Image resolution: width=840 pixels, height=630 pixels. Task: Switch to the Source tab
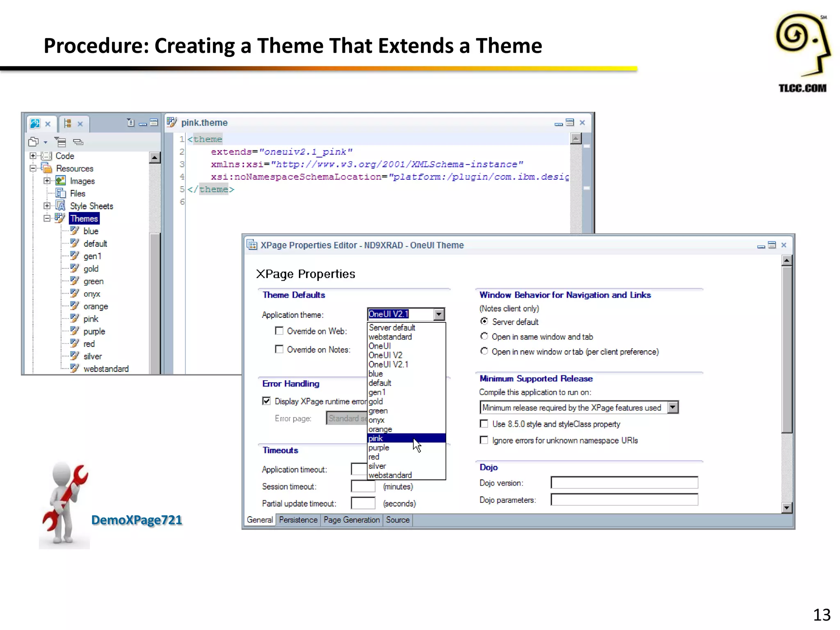click(x=398, y=520)
